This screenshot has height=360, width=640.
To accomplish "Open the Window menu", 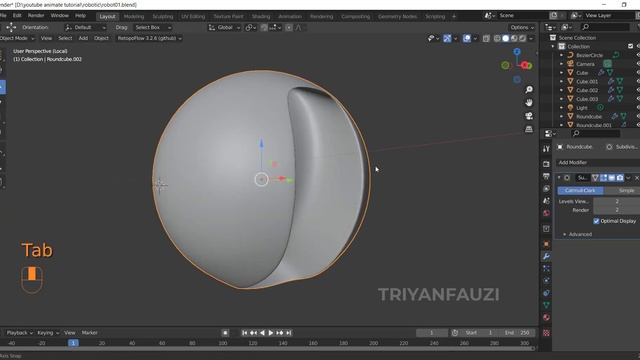I will tap(60, 16).
